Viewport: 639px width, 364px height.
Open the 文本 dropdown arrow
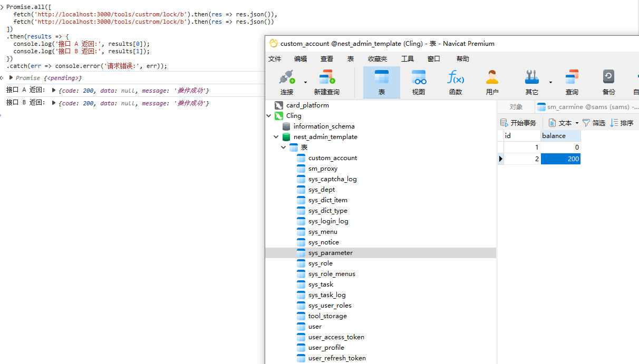tap(577, 123)
